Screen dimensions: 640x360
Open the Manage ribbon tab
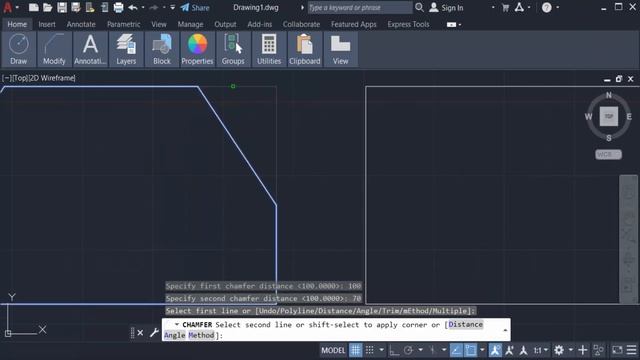pyautogui.click(x=190, y=24)
